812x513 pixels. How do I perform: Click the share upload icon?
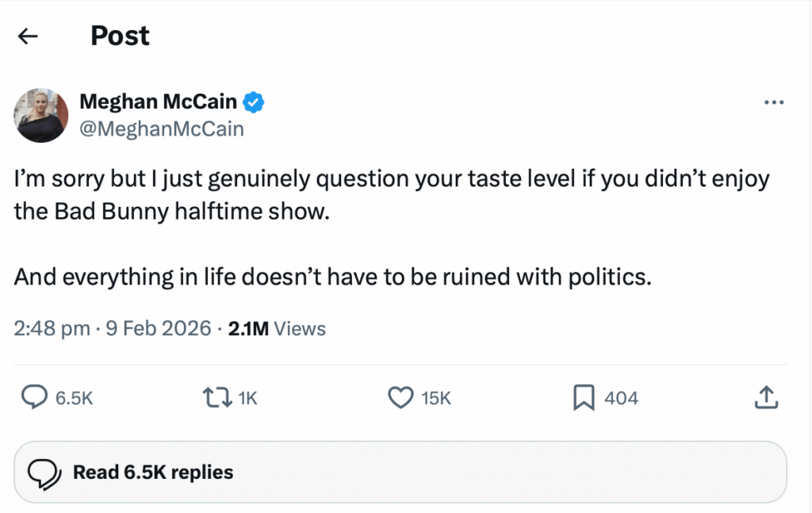[x=764, y=397]
